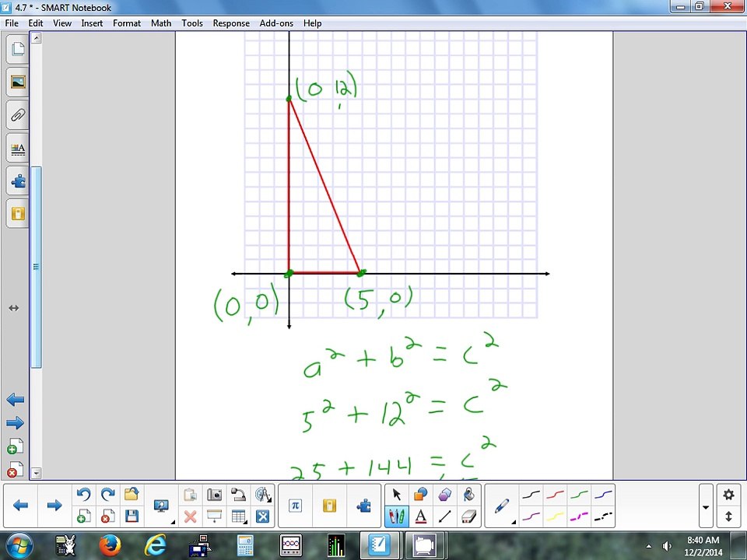Viewport: 747px width, 560px height.
Task: Choose the Shapes tool
Action: [x=420, y=495]
